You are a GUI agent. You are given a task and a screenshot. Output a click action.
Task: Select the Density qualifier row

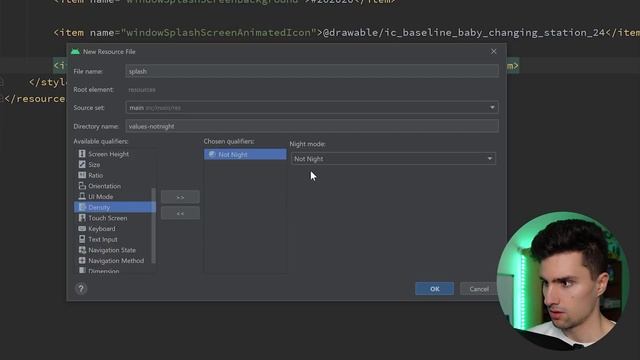click(115, 207)
